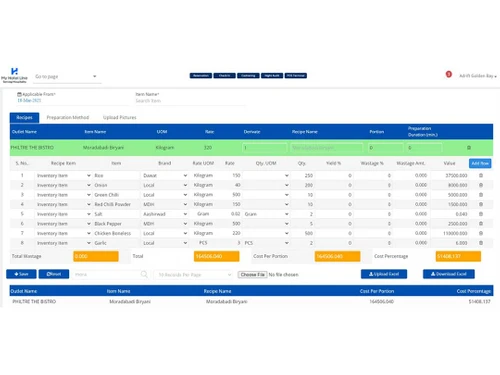Click the Total value box 164506.040

click(217, 256)
